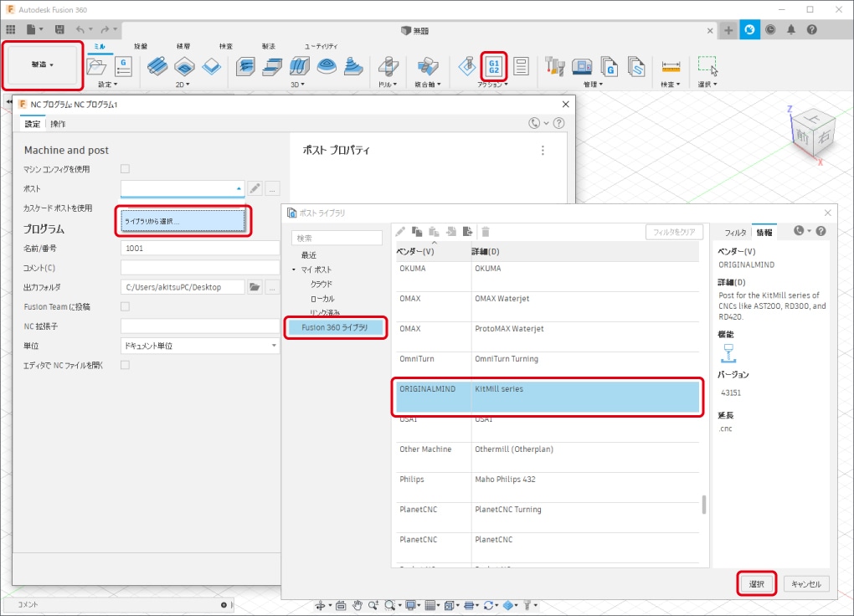The width and height of the screenshot is (854, 616).
Task: Enable the マシン コンフィグを使用 checkbox
Action: [125, 169]
